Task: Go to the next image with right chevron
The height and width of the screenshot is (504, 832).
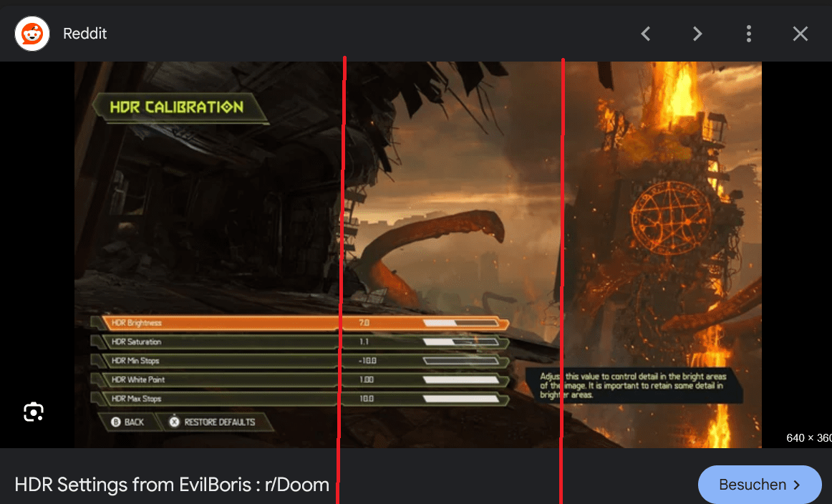Action: [697, 34]
